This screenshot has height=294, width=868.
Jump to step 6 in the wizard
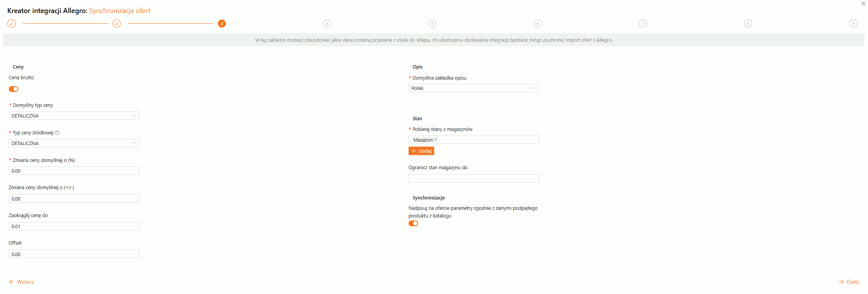click(537, 24)
